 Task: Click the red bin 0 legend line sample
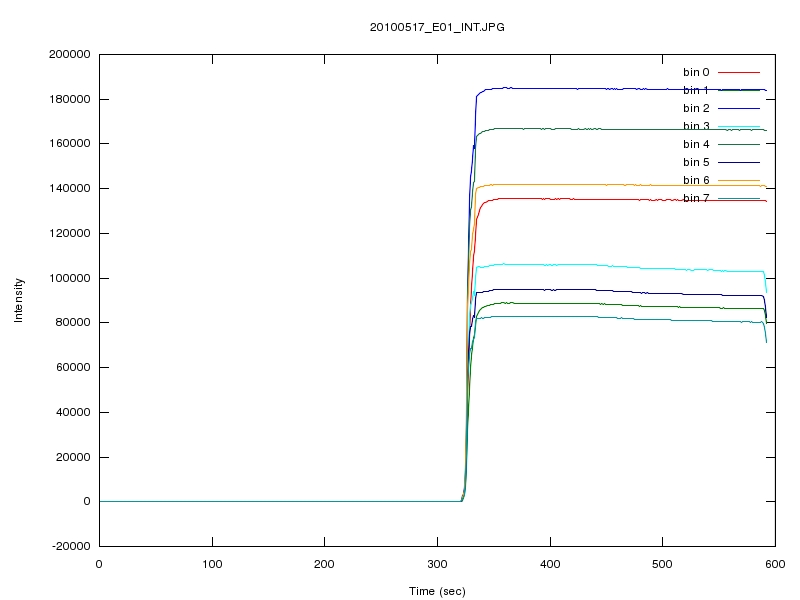739,72
